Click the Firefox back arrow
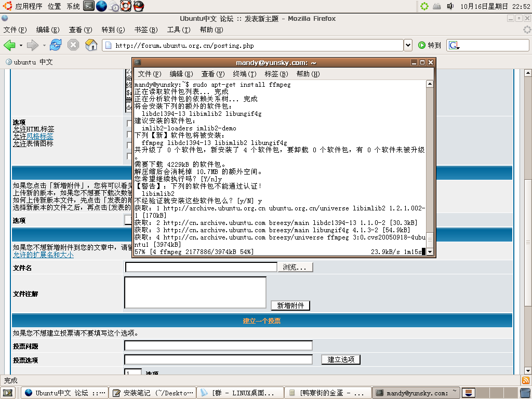Image resolution: width=532 pixels, height=399 pixels. (x=9, y=45)
